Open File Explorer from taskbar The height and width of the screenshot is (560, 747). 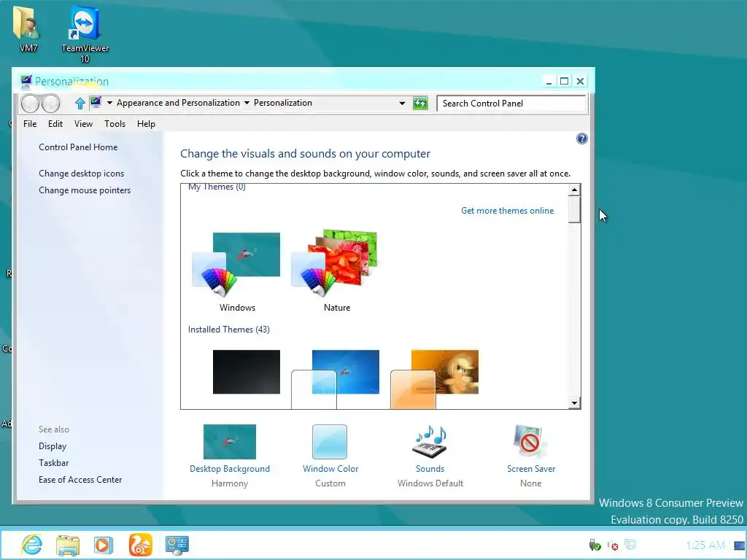(68, 545)
